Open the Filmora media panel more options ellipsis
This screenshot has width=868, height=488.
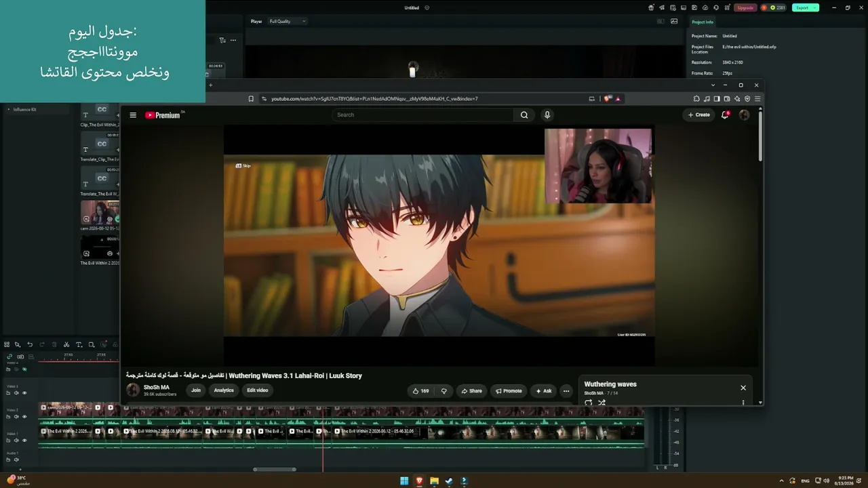pyautogui.click(x=233, y=40)
